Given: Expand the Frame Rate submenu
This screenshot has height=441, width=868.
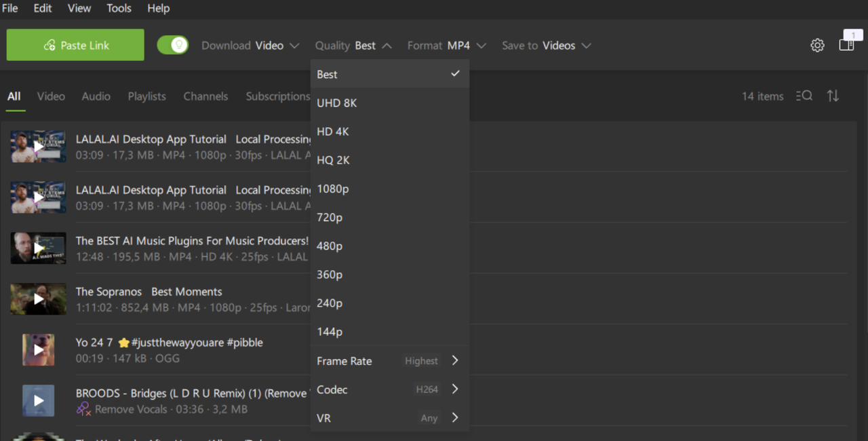Looking at the screenshot, I should coord(390,361).
